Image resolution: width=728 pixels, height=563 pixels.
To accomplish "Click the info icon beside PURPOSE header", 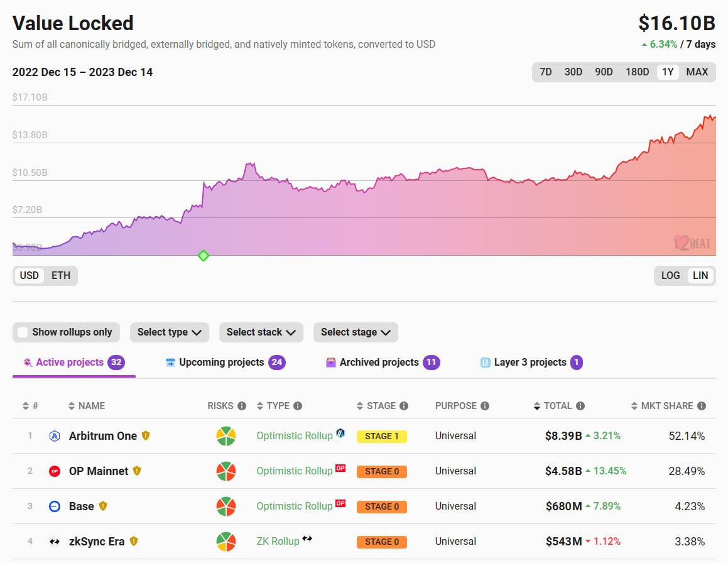I will 485,406.
